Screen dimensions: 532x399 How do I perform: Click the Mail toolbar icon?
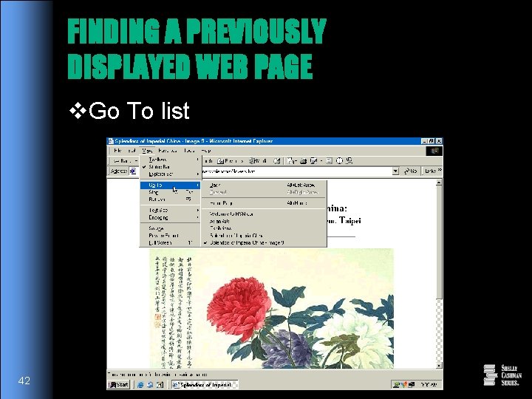(x=291, y=161)
